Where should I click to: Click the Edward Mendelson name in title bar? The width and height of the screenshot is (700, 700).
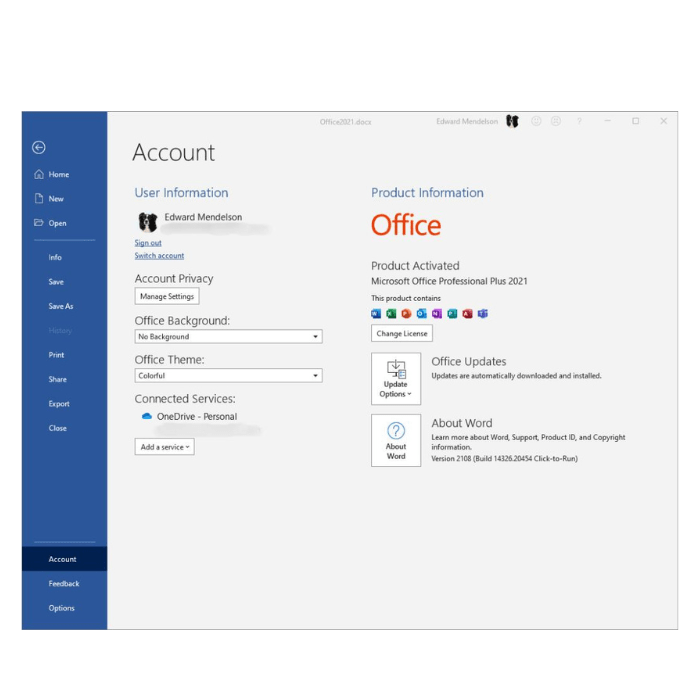467,121
